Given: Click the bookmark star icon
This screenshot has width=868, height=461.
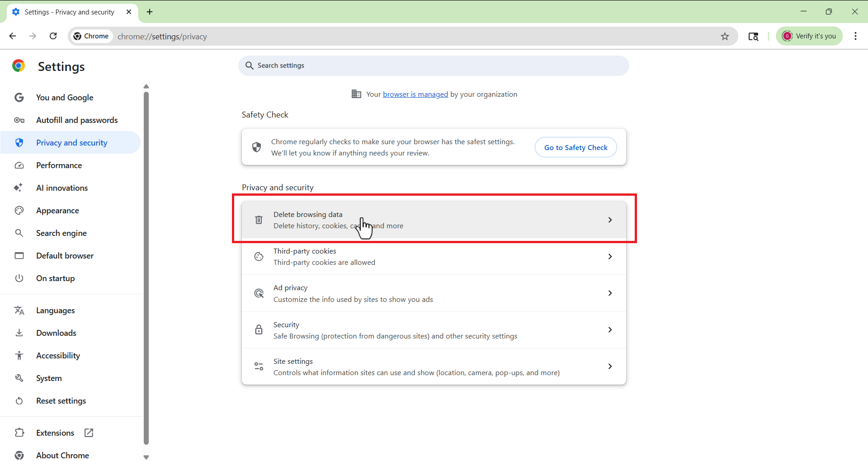Looking at the screenshot, I should coord(725,37).
